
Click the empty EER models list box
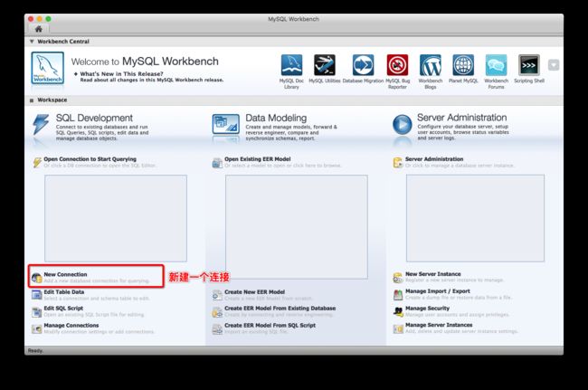(x=296, y=226)
